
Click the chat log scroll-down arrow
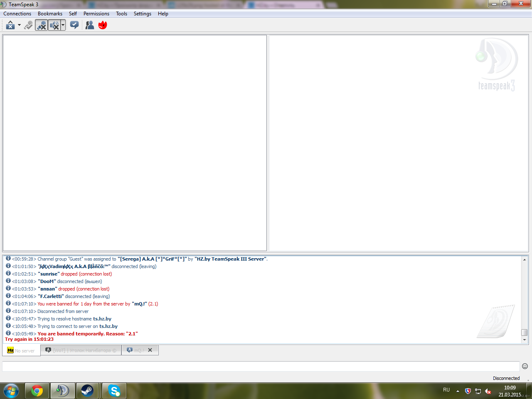click(525, 340)
